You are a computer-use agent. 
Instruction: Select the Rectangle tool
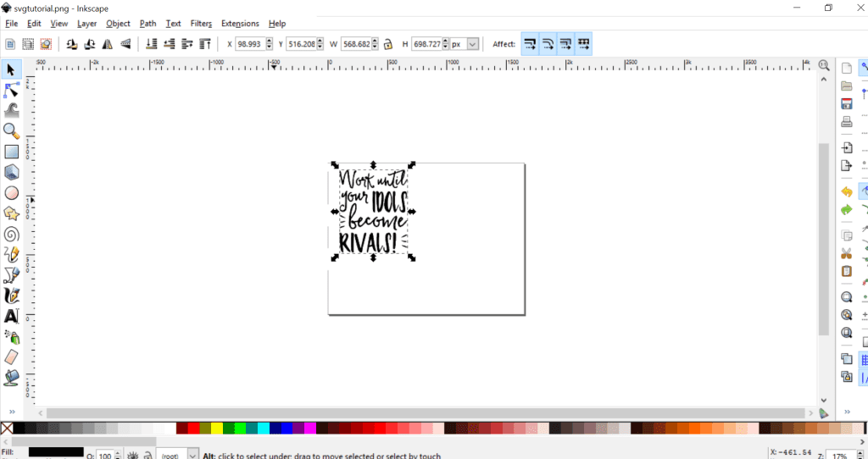[11, 152]
